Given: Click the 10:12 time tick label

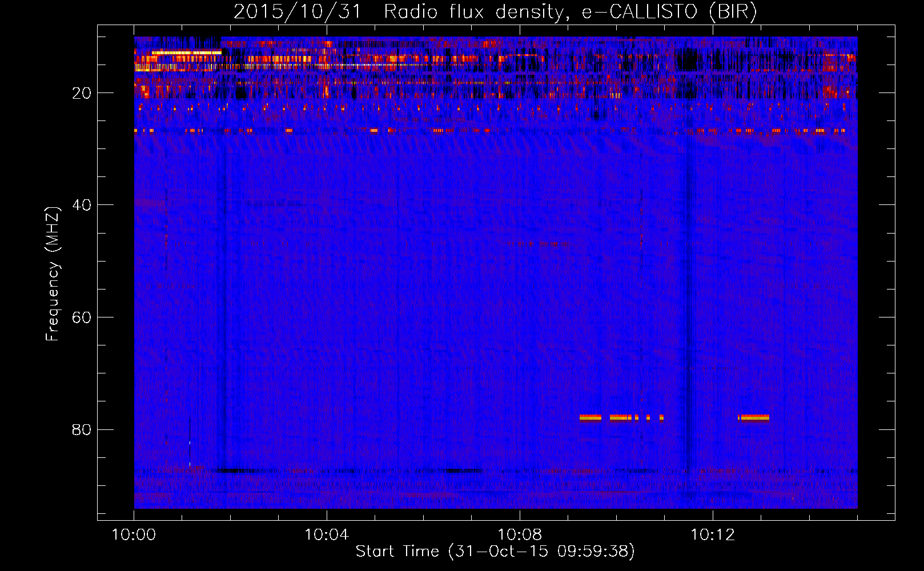Looking at the screenshot, I should tap(713, 535).
